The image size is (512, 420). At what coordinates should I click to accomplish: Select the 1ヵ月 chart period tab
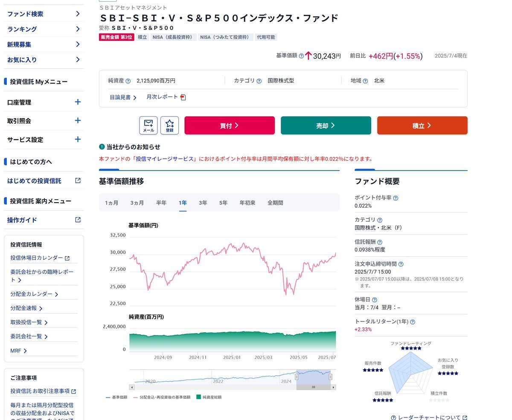click(112, 203)
